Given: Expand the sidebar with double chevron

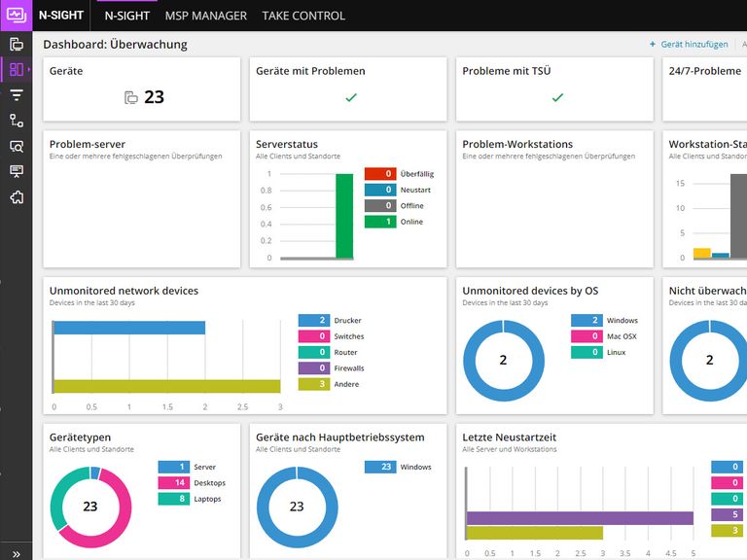Looking at the screenshot, I should 17,554.
